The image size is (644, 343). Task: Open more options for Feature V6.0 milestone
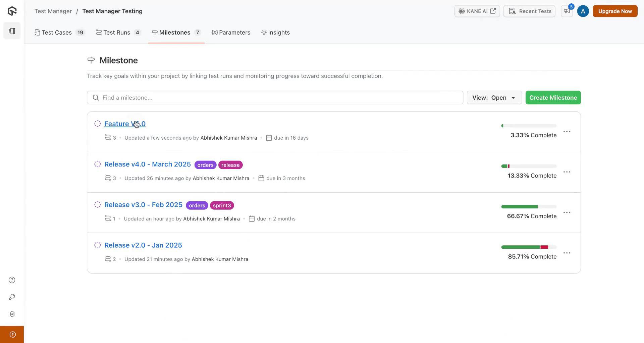567,132
